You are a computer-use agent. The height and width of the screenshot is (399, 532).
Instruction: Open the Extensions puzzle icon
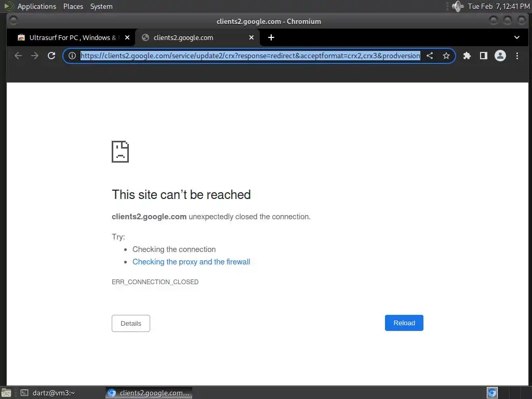tap(467, 56)
